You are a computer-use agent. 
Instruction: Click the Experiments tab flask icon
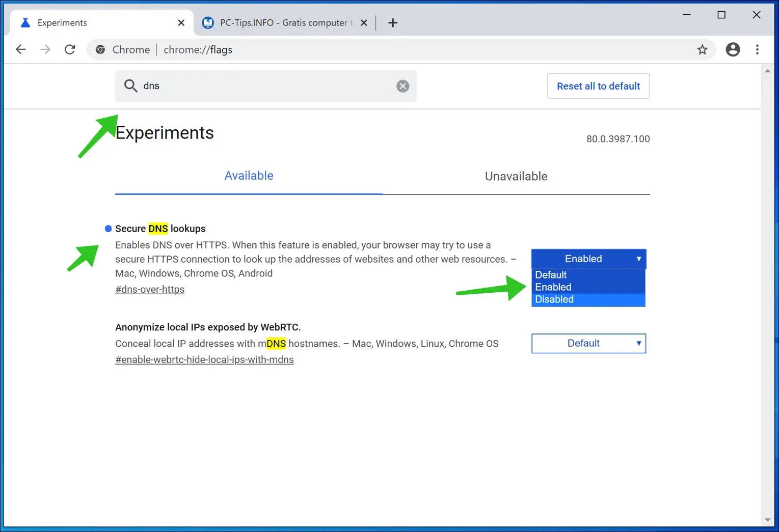pyautogui.click(x=25, y=22)
